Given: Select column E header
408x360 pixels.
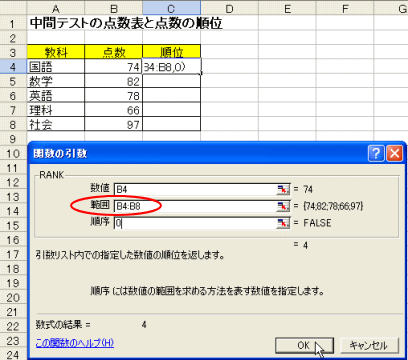Looking at the screenshot, I should click(x=287, y=8).
